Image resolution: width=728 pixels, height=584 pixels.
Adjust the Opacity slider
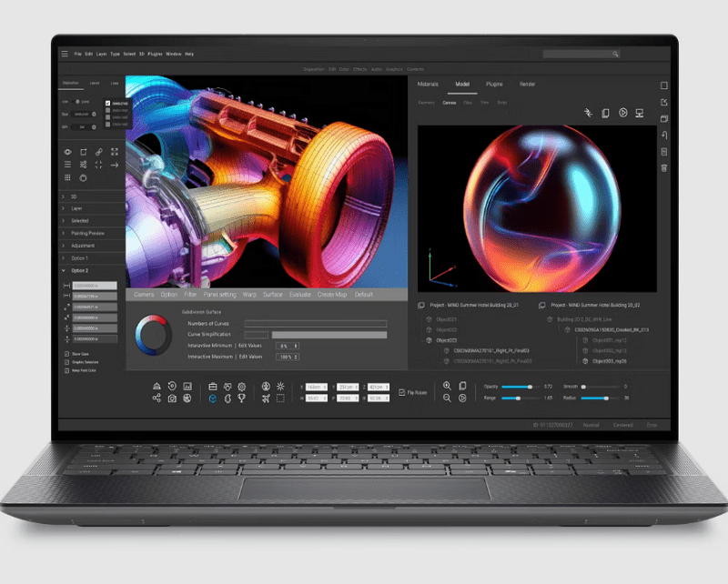point(520,387)
